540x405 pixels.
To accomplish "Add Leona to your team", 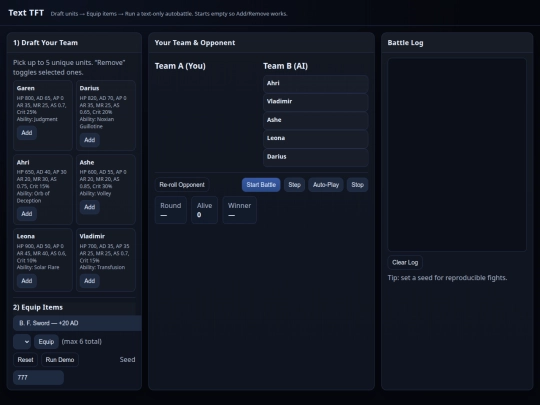I will (x=27, y=281).
